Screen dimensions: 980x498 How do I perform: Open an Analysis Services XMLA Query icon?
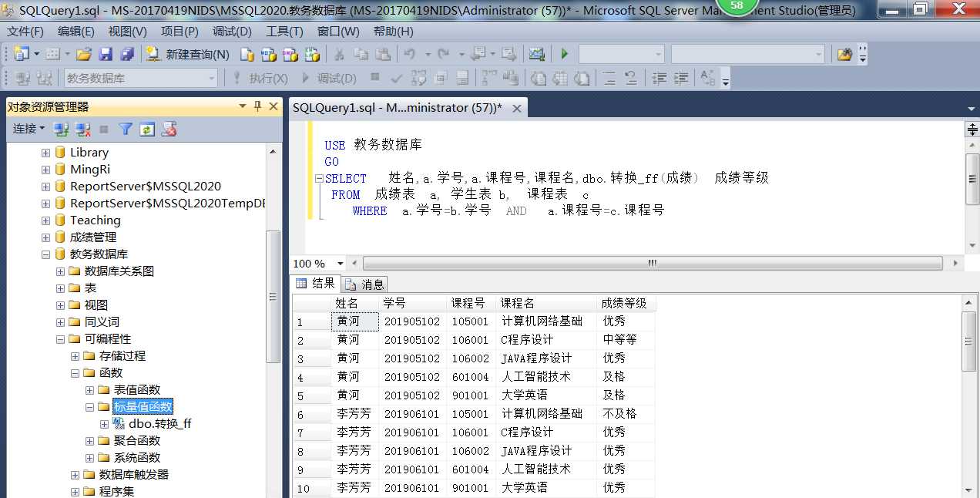(311, 54)
